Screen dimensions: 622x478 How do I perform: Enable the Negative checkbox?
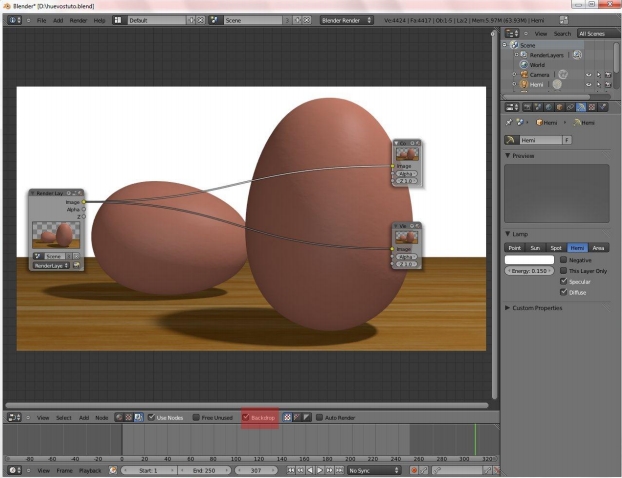coord(563,260)
